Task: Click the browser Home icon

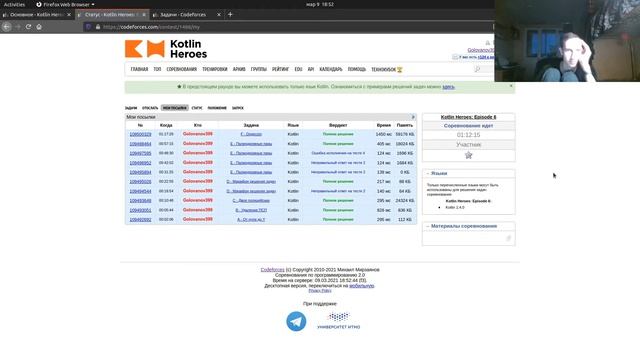Action: pyautogui.click(x=39, y=27)
